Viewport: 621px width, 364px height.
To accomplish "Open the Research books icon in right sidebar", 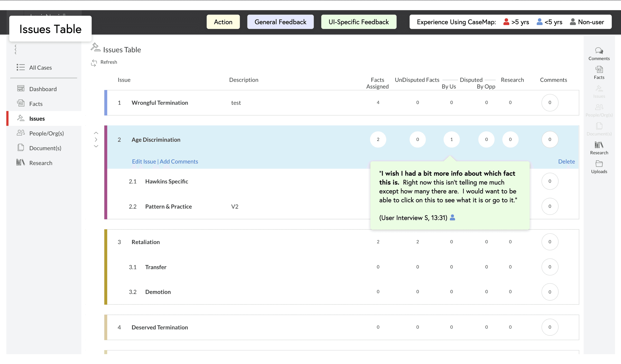I will point(599,145).
